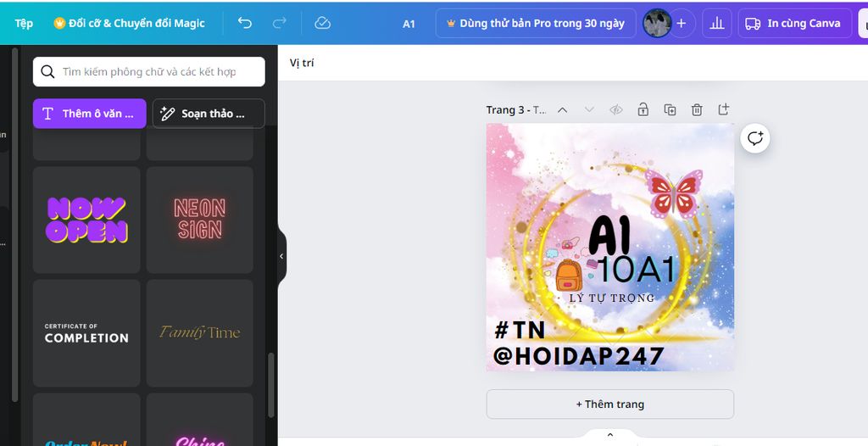Image resolution: width=868 pixels, height=446 pixels.
Task: Move page up with chevron arrow
Action: tap(563, 109)
